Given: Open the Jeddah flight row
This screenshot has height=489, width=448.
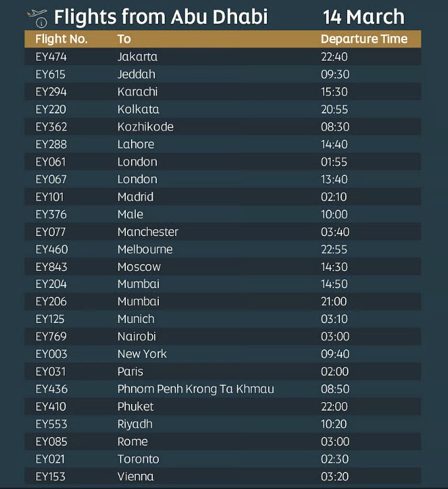Looking at the screenshot, I should tap(223, 74).
